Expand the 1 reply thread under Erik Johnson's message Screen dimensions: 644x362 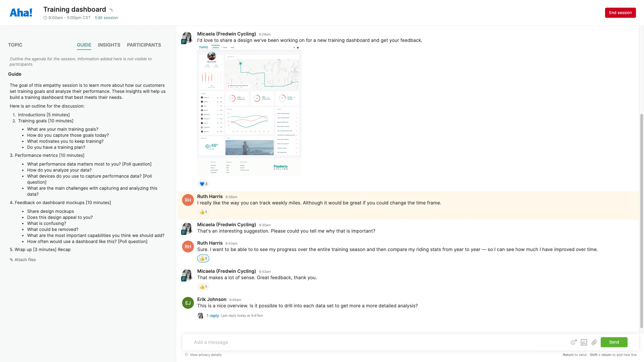(213, 315)
